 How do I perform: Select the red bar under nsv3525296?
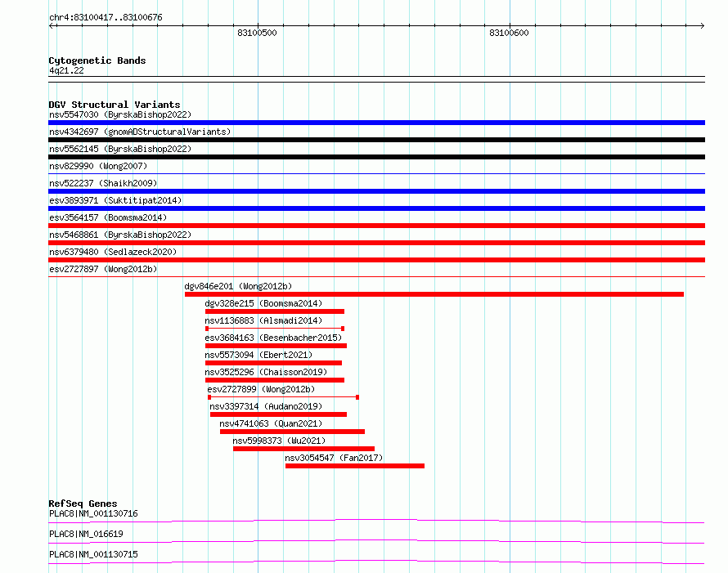[x=275, y=380]
